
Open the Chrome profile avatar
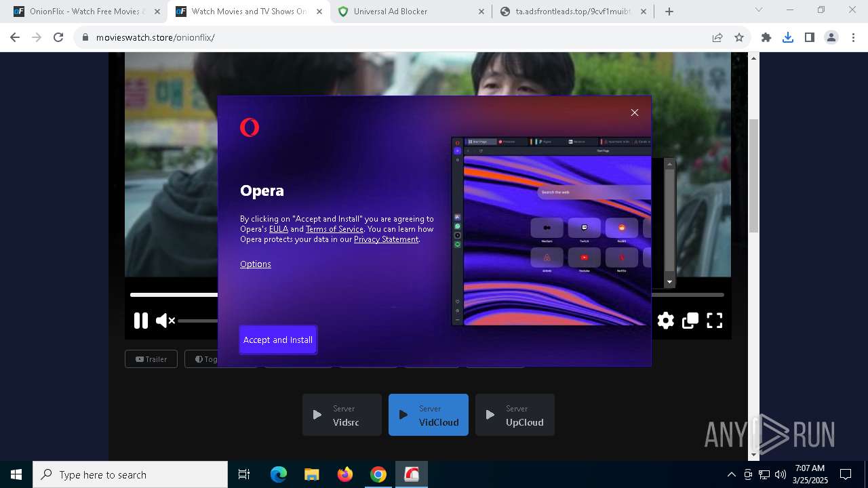pos(831,37)
